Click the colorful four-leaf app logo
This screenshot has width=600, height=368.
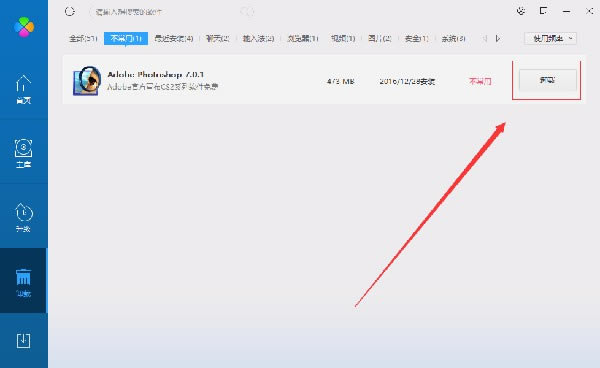coord(24,27)
